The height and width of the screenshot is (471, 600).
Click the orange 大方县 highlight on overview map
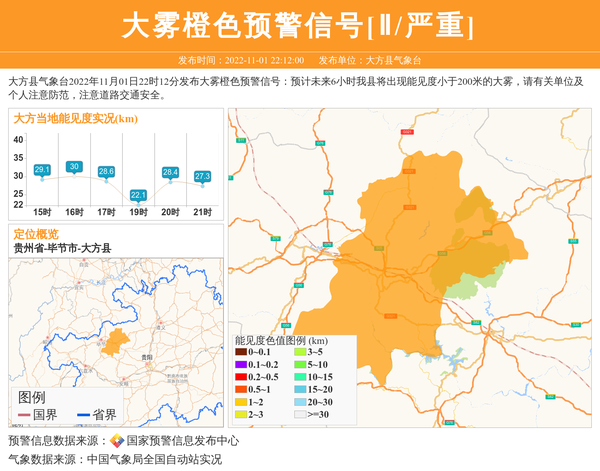click(114, 342)
